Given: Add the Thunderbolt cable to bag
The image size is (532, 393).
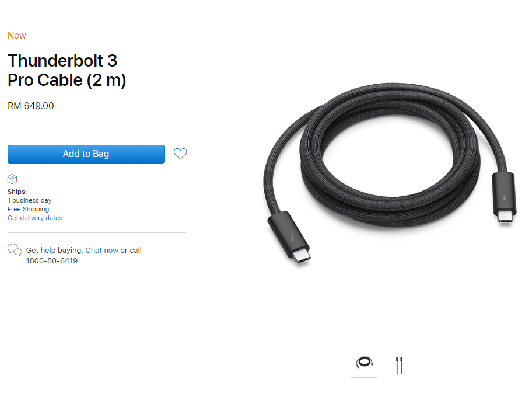Looking at the screenshot, I should [x=86, y=154].
